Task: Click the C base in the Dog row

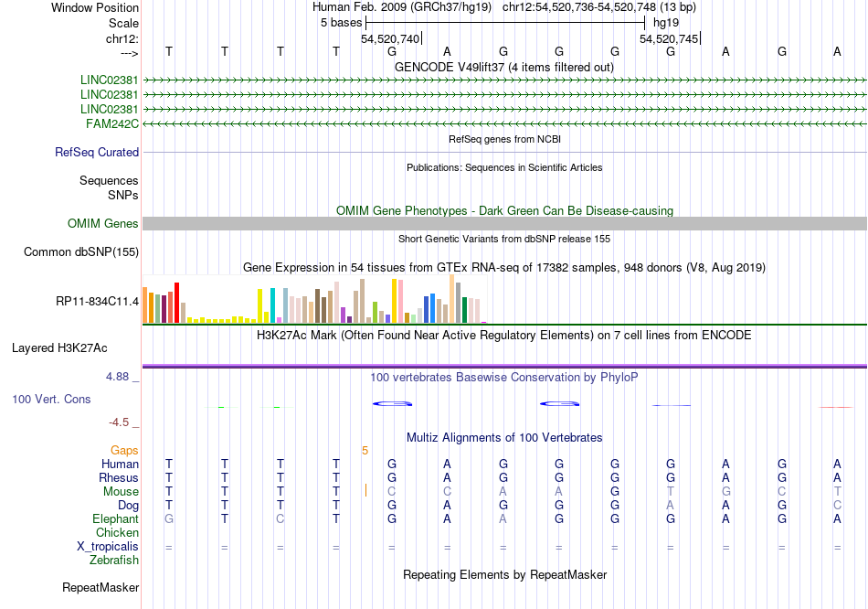Action: 837,506
